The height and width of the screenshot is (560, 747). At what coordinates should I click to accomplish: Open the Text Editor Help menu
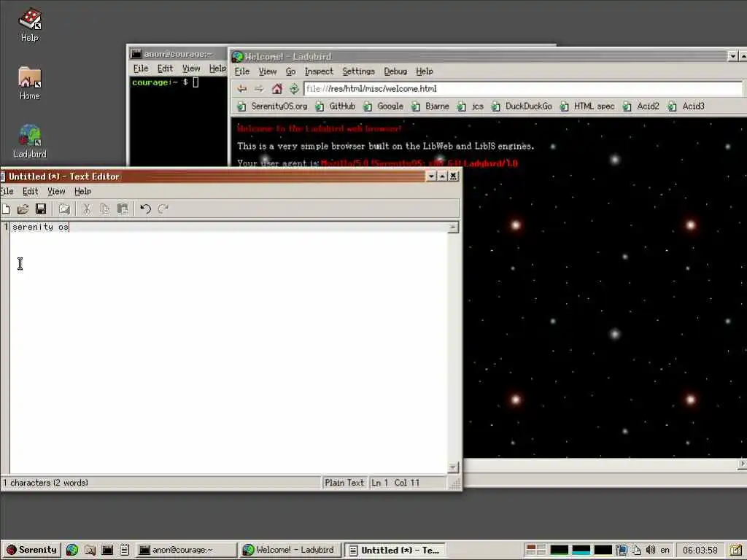click(82, 192)
